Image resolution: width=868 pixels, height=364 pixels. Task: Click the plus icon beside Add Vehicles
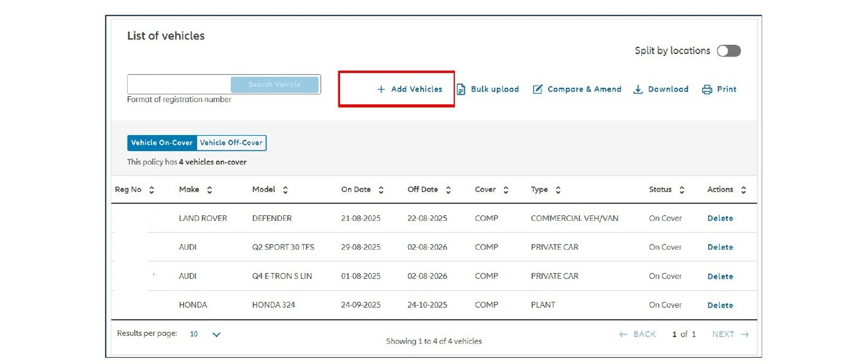pyautogui.click(x=381, y=90)
